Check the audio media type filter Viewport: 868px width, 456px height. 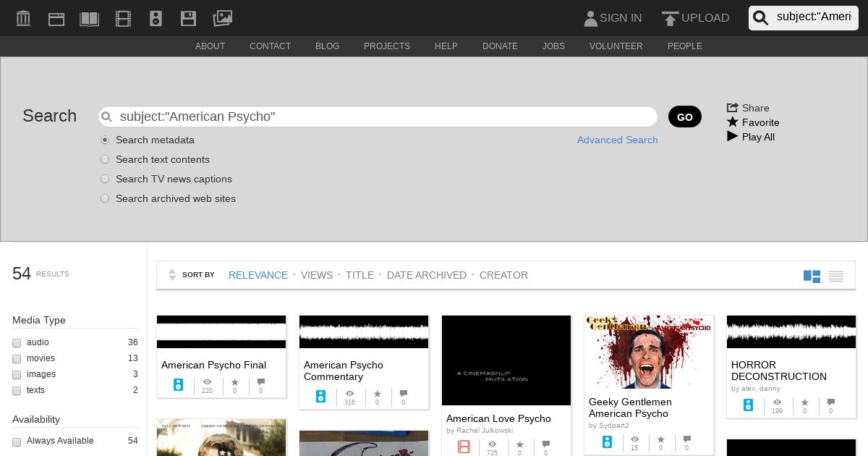[x=17, y=342]
